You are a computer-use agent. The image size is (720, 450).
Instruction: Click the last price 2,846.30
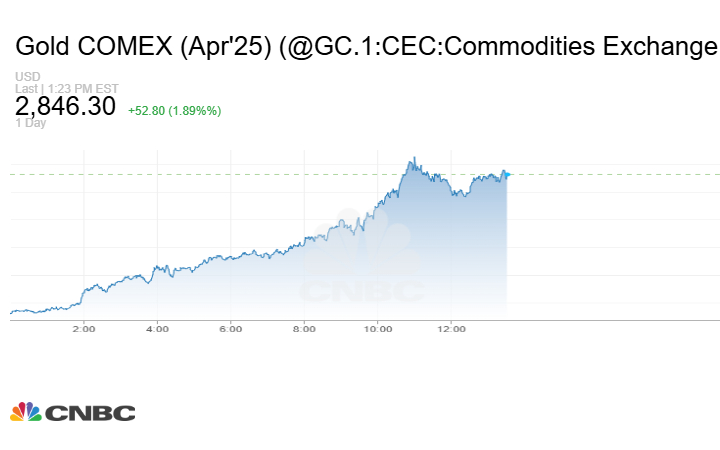(66, 106)
